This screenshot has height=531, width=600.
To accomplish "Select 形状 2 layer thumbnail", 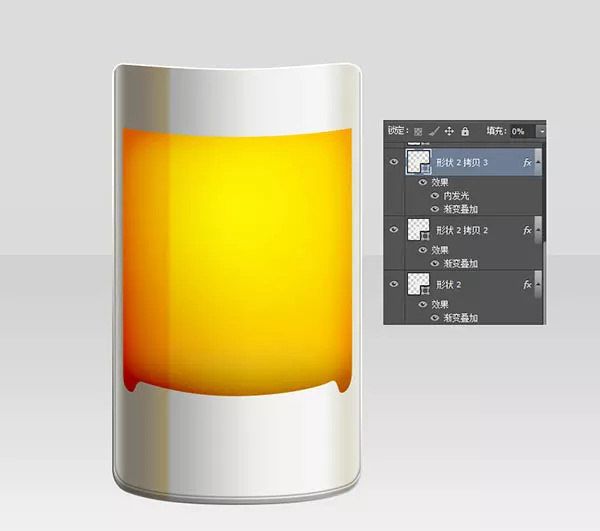I will pos(419,284).
